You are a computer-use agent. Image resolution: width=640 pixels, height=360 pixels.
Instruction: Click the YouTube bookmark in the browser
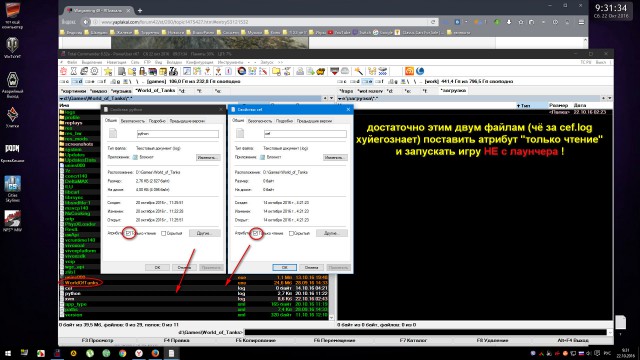coord(339,33)
